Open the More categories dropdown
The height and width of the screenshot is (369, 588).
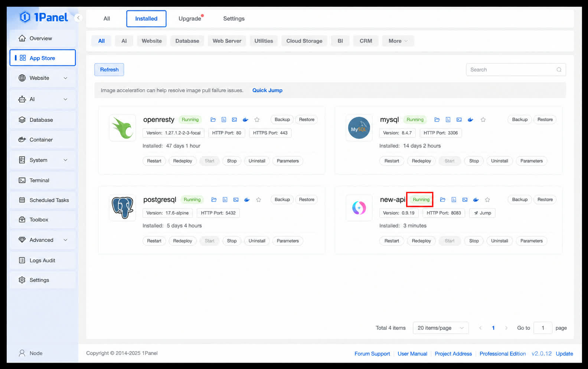[x=398, y=41]
